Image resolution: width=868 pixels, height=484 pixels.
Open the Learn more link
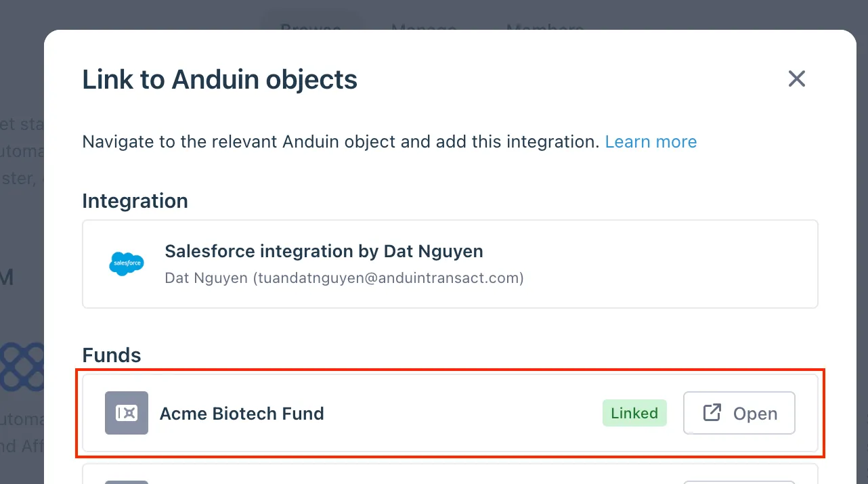pyautogui.click(x=651, y=141)
